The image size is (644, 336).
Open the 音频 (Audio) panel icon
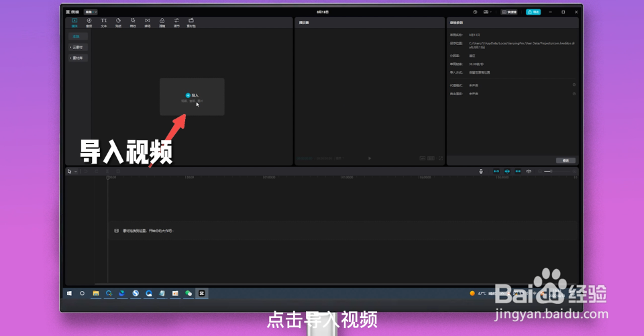tap(89, 21)
